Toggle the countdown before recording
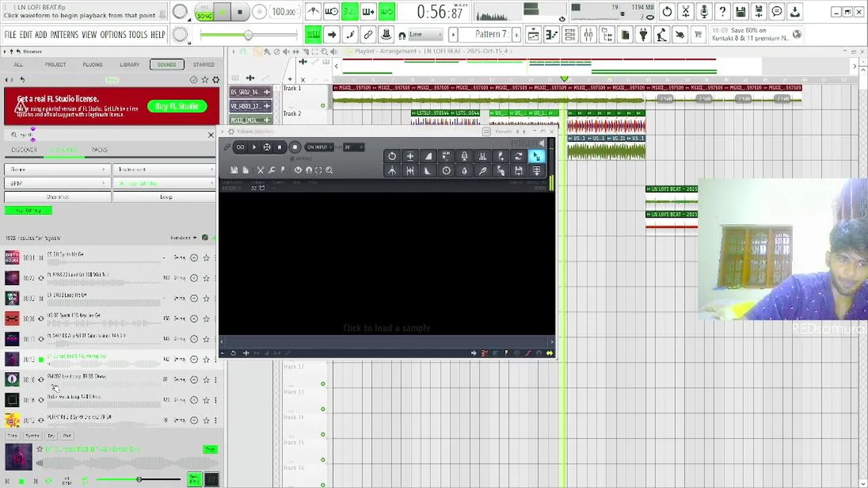The width and height of the screenshot is (868, 488). 350,12
